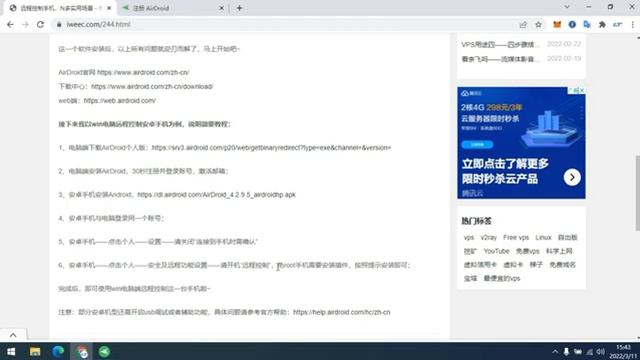Bookmark this page with the star
The width and height of the screenshot is (640, 360).
click(x=538, y=24)
